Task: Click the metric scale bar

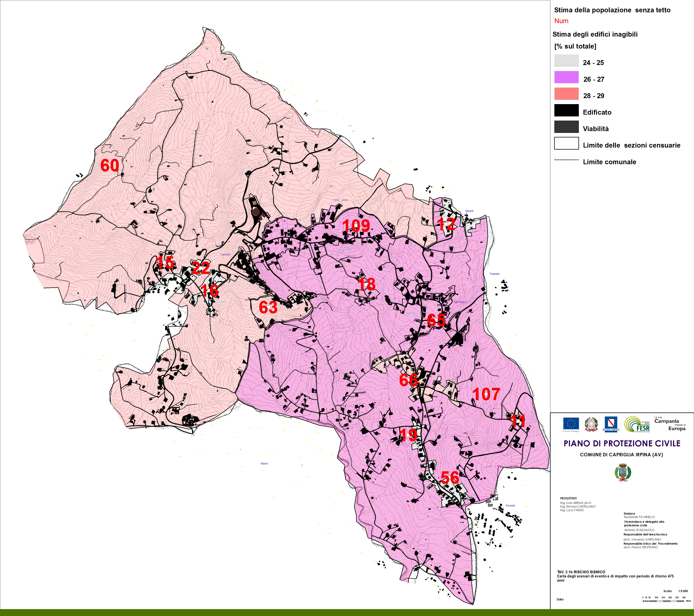Action: coord(663,601)
